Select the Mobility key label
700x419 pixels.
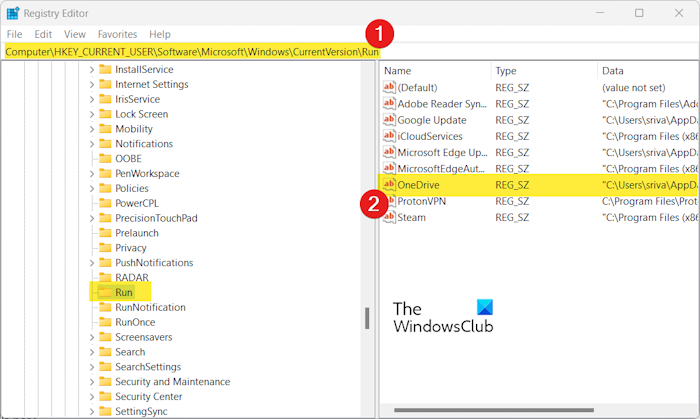(134, 129)
